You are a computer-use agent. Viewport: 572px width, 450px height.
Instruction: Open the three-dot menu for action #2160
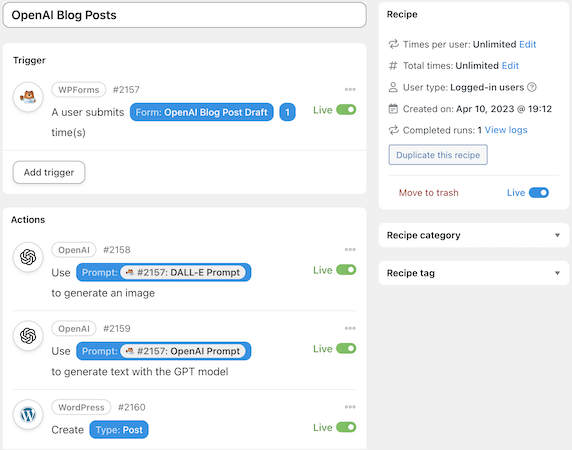[350, 407]
